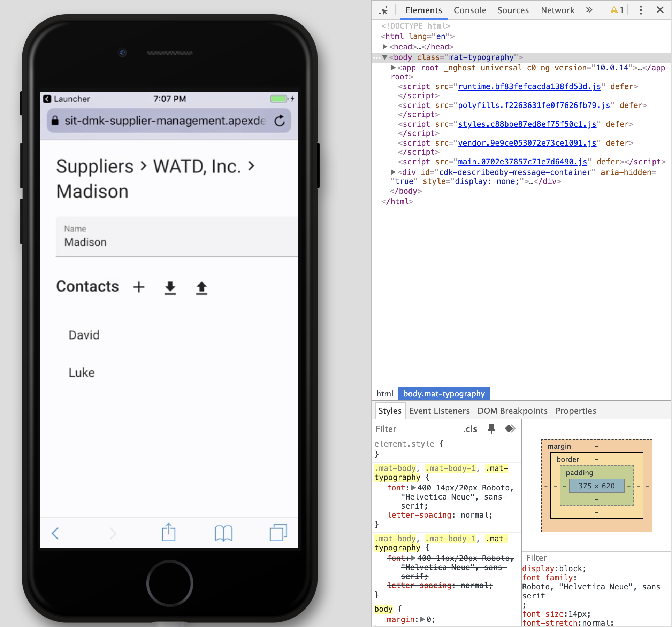Viewport: 672px width, 627px height.
Task: Open the Sources tab
Action: click(x=513, y=10)
